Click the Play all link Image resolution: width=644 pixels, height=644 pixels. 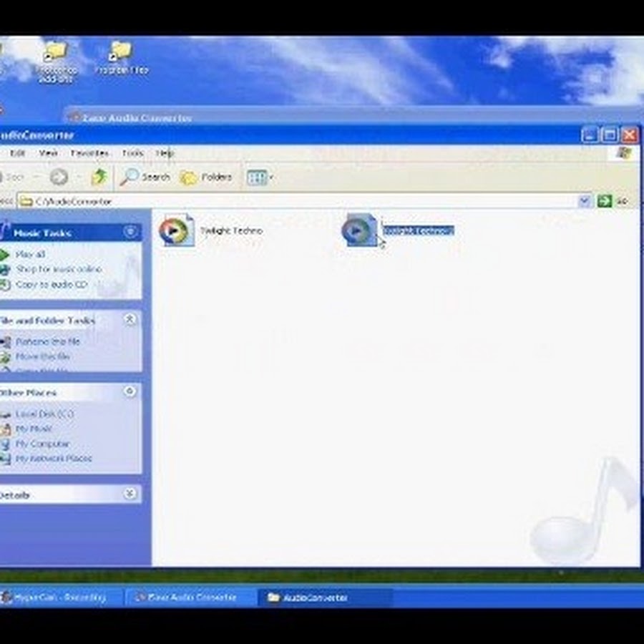30,254
